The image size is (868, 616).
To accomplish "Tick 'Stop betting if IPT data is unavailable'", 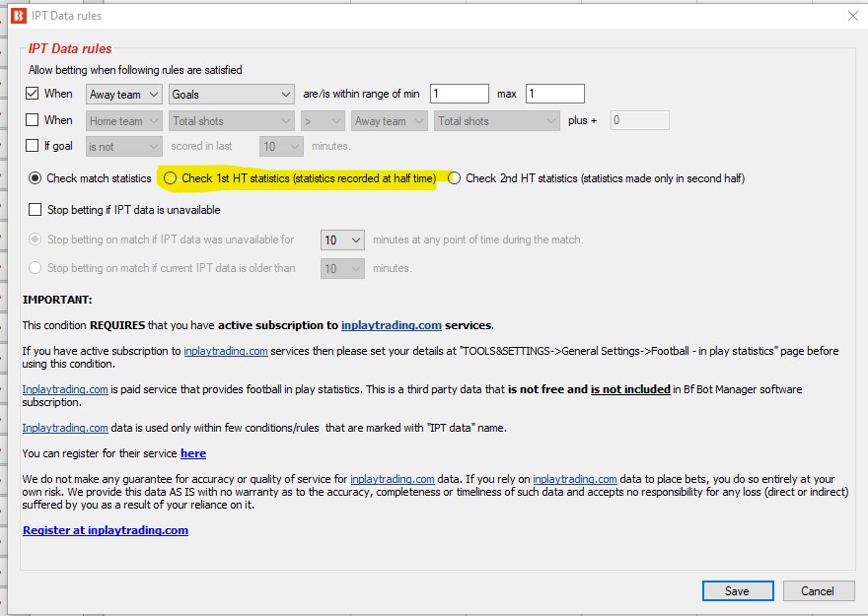I will [x=35, y=210].
